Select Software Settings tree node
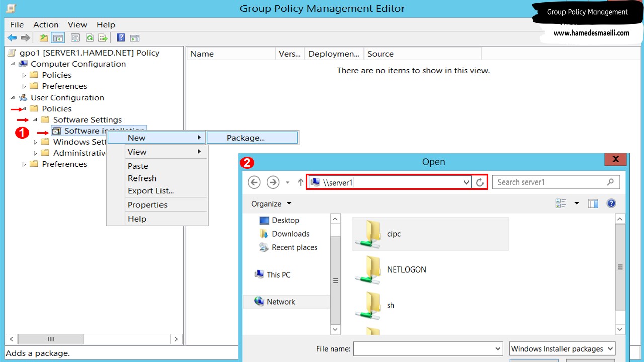Viewport: 644px width, 362px height. [x=88, y=120]
